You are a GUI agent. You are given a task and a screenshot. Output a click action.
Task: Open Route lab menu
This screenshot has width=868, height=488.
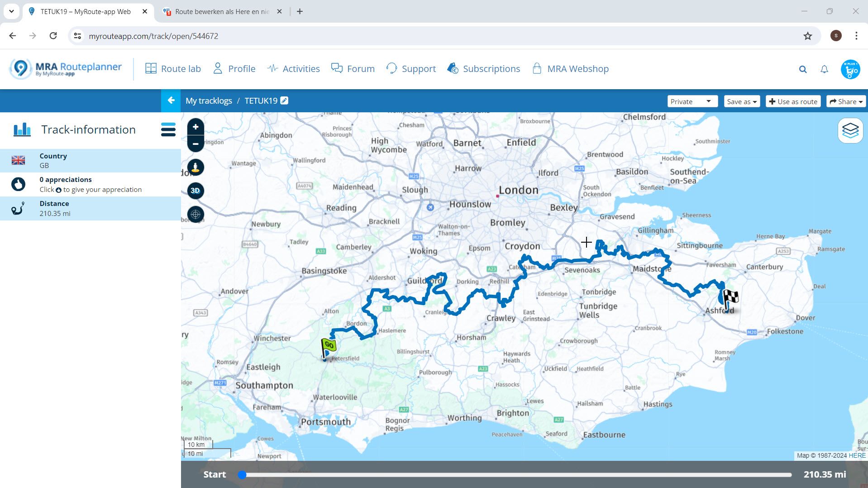pos(173,69)
